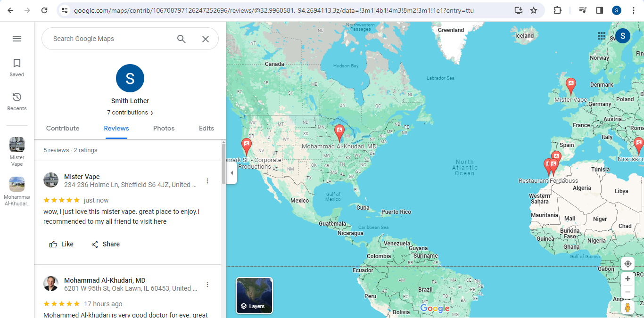This screenshot has height=318, width=644.
Task: Open the hamburger menu in Google Maps
Action: pos(17,39)
